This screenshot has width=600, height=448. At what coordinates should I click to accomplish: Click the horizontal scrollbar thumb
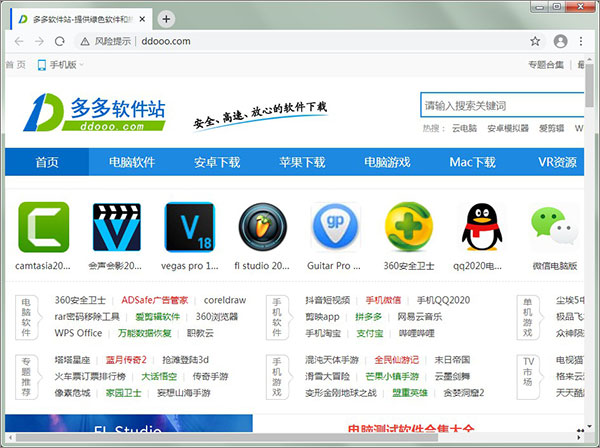point(227,437)
